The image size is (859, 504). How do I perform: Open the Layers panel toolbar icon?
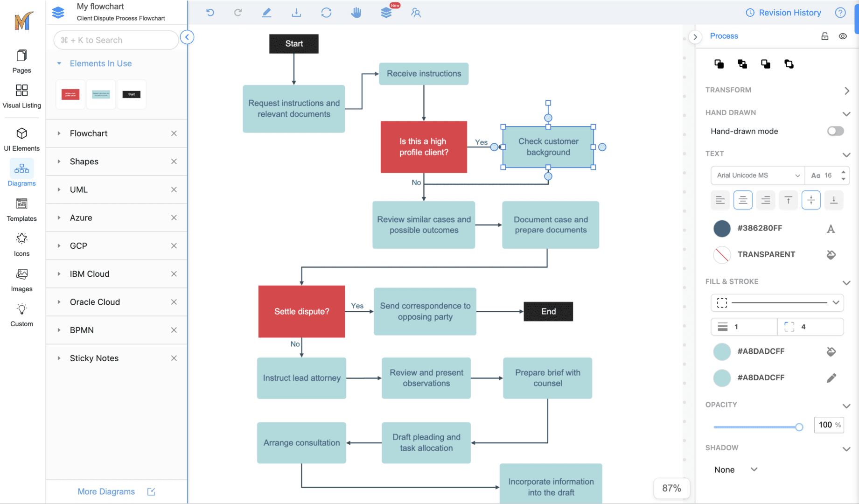click(386, 12)
